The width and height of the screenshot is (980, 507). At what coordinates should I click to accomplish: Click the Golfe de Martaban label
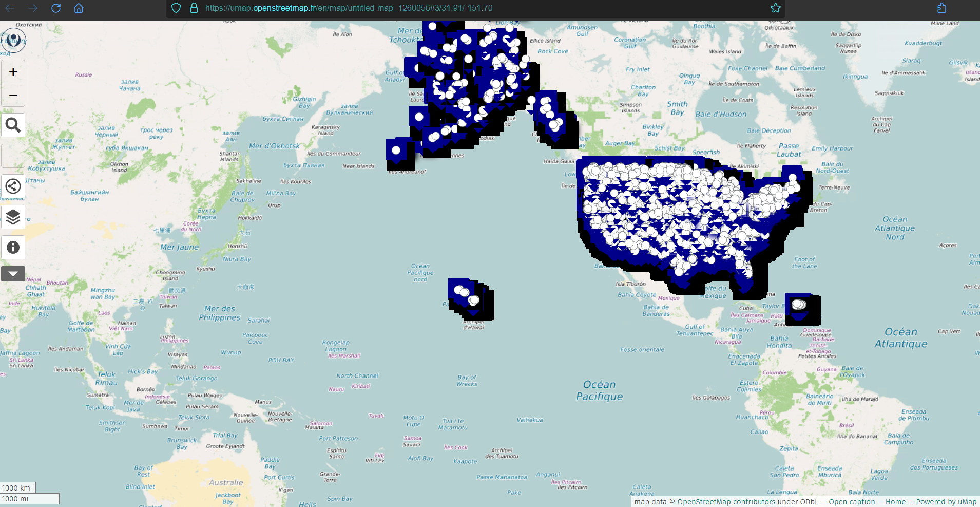tap(81, 326)
